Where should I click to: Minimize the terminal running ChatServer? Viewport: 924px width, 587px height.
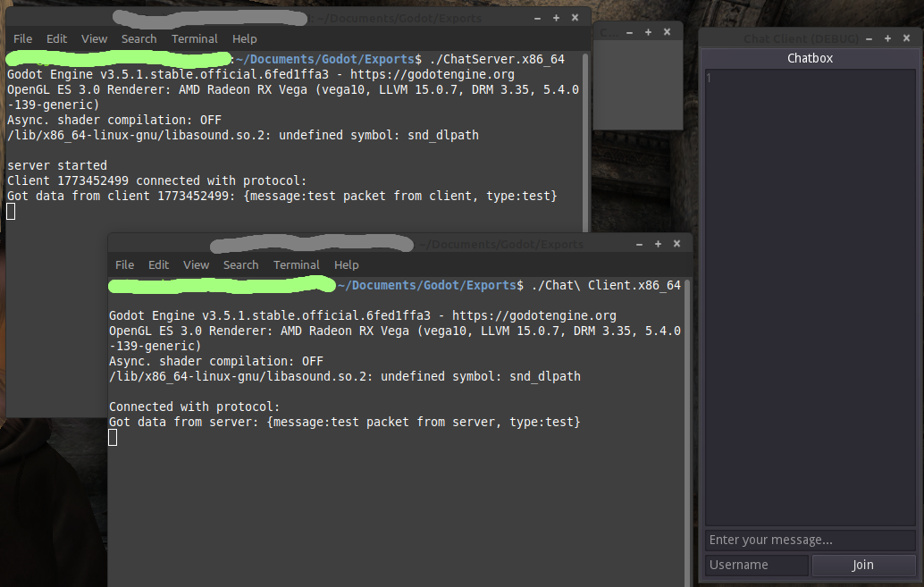[x=537, y=18]
